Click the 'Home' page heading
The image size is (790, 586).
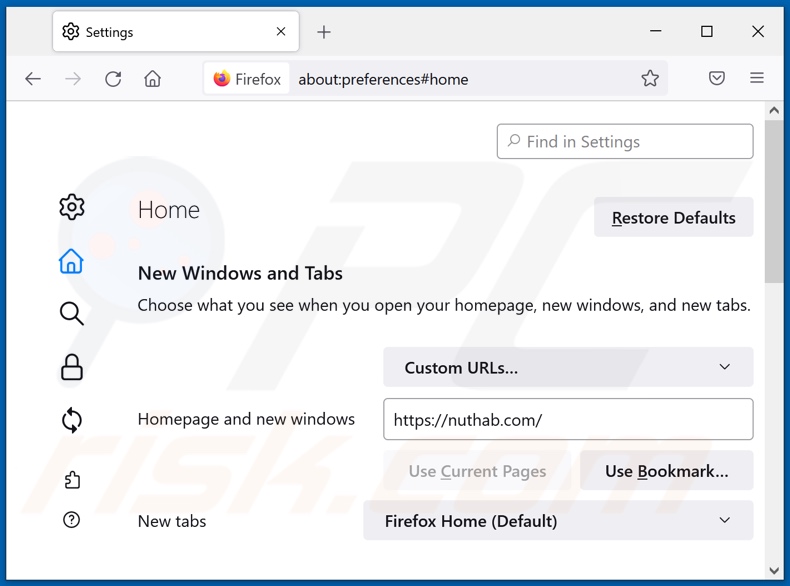tap(169, 210)
